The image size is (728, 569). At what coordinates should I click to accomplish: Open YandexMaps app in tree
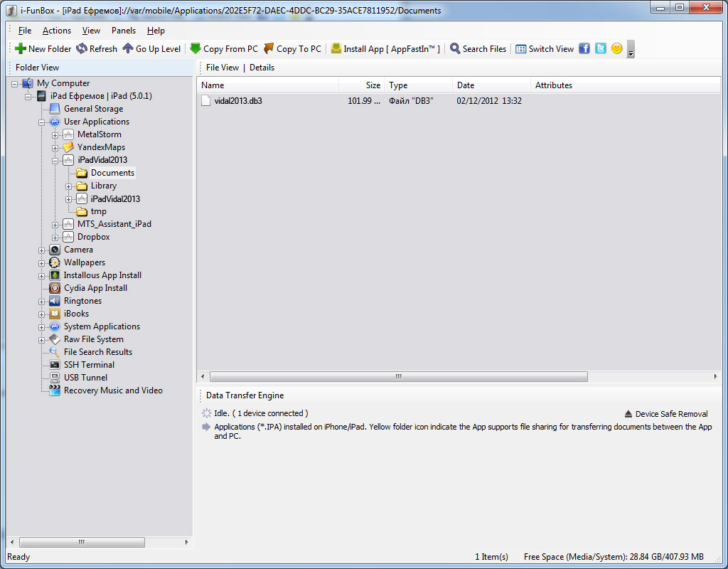101,147
